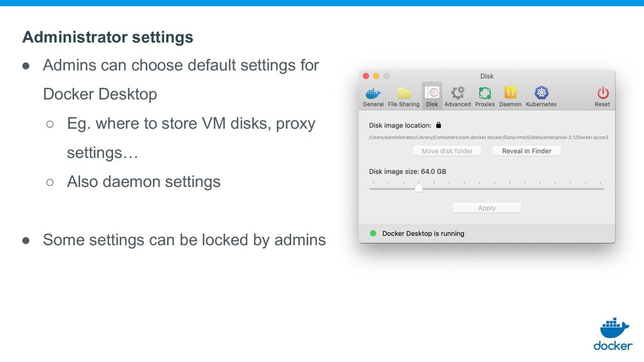Switch to the Proxies pane icon
The width and height of the screenshot is (644, 362).
click(485, 93)
